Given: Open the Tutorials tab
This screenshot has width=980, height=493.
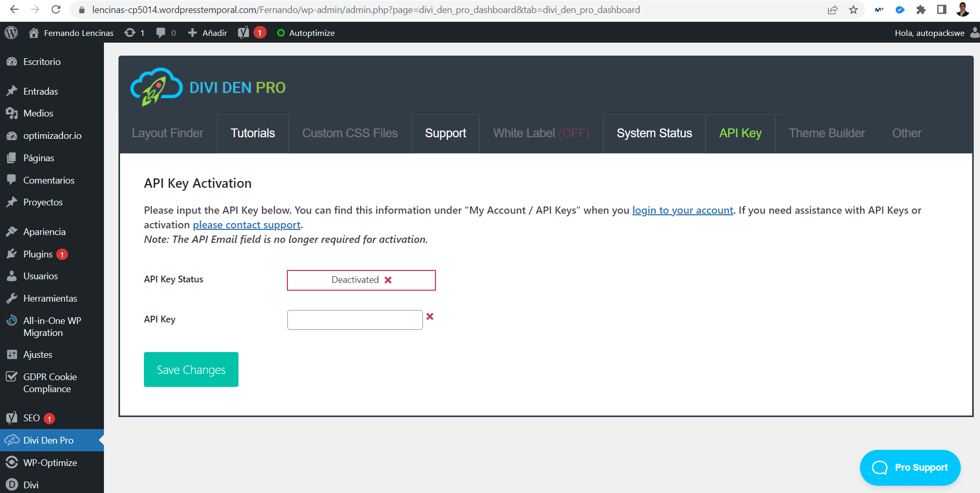Looking at the screenshot, I should click(253, 134).
